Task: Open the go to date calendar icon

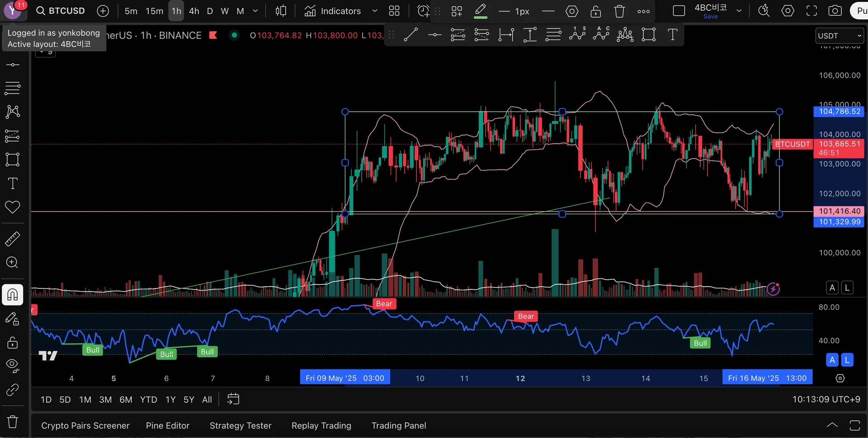Action: [x=233, y=399]
